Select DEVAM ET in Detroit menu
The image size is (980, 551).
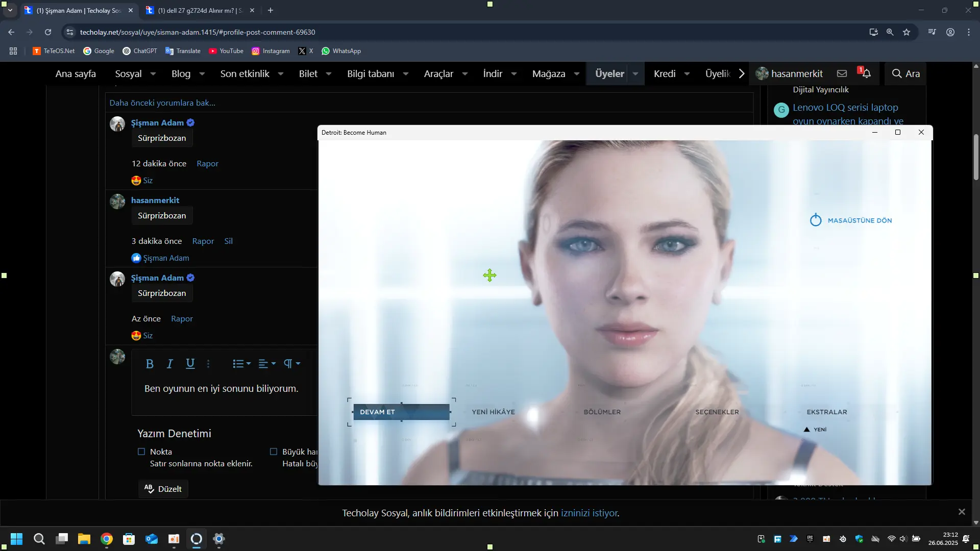pos(401,412)
